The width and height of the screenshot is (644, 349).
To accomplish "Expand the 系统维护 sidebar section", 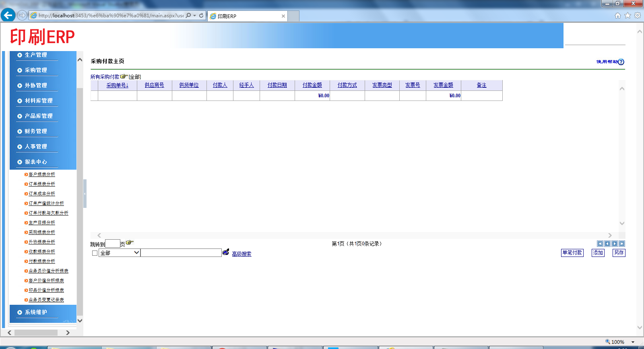I will click(36, 312).
